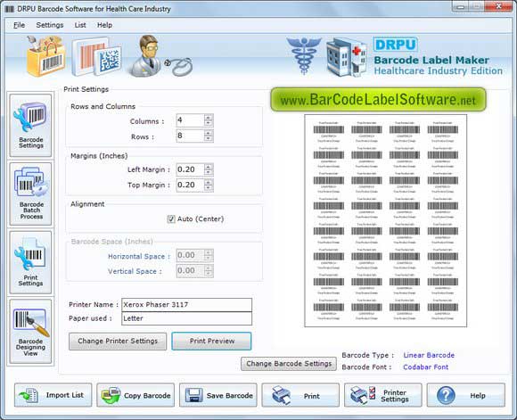Increase the Columns value

[x=209, y=117]
